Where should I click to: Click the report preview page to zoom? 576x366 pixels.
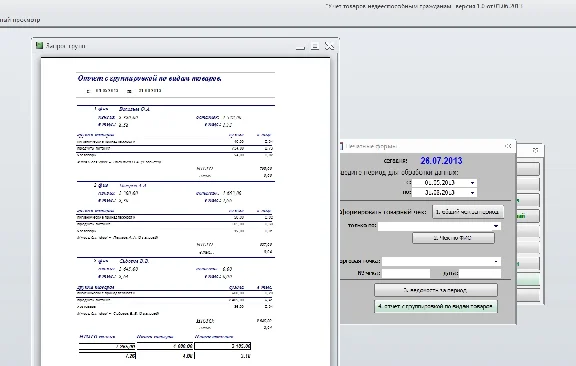(x=185, y=212)
